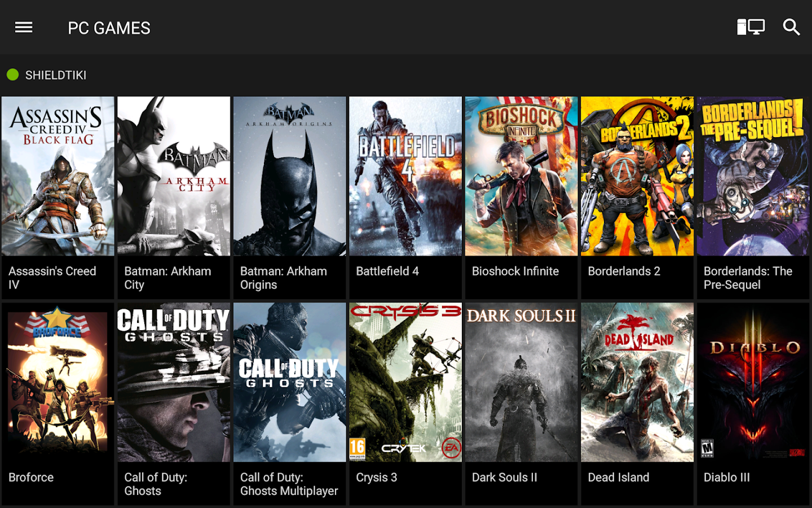Select "Borderlands: The Pre-Sequel" title label
The image size is (812, 508).
(x=748, y=278)
